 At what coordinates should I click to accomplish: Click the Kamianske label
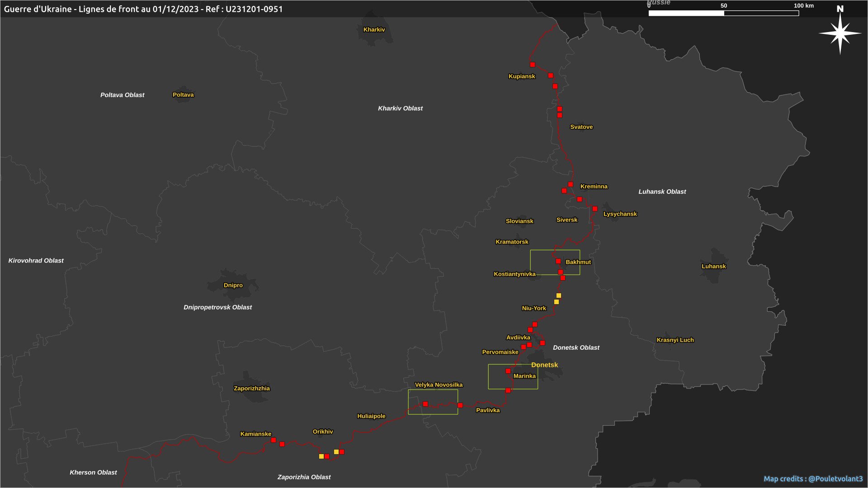pos(256,434)
